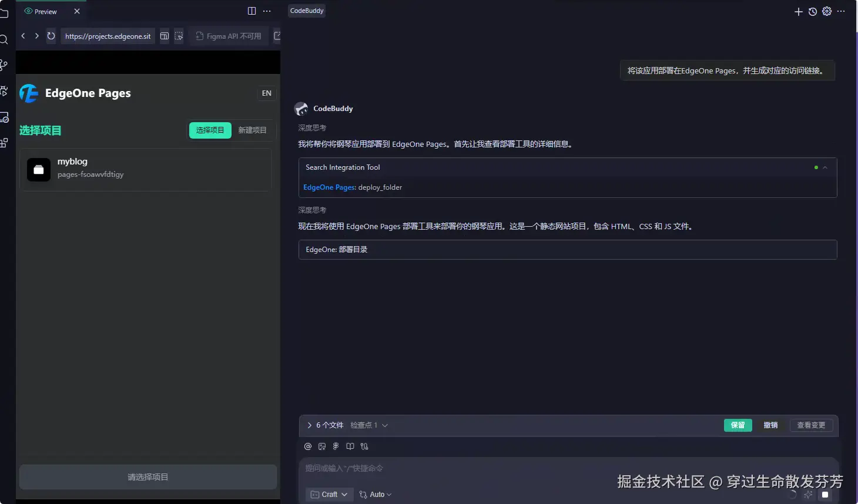Click the Figma API 不可用 button
The image size is (858, 504).
(x=229, y=36)
